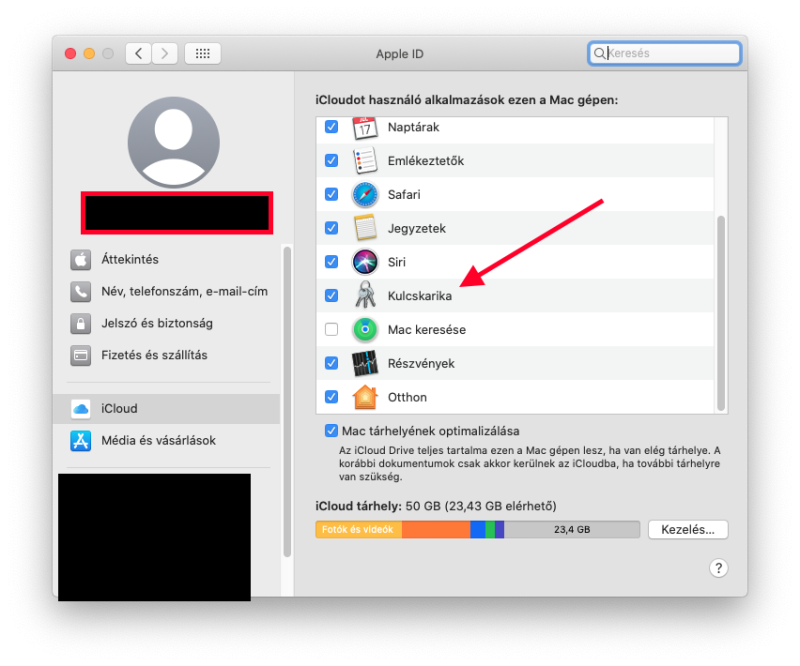This screenshot has width=800, height=666.
Task: Click the Mac keresése label text
Action: 427,330
